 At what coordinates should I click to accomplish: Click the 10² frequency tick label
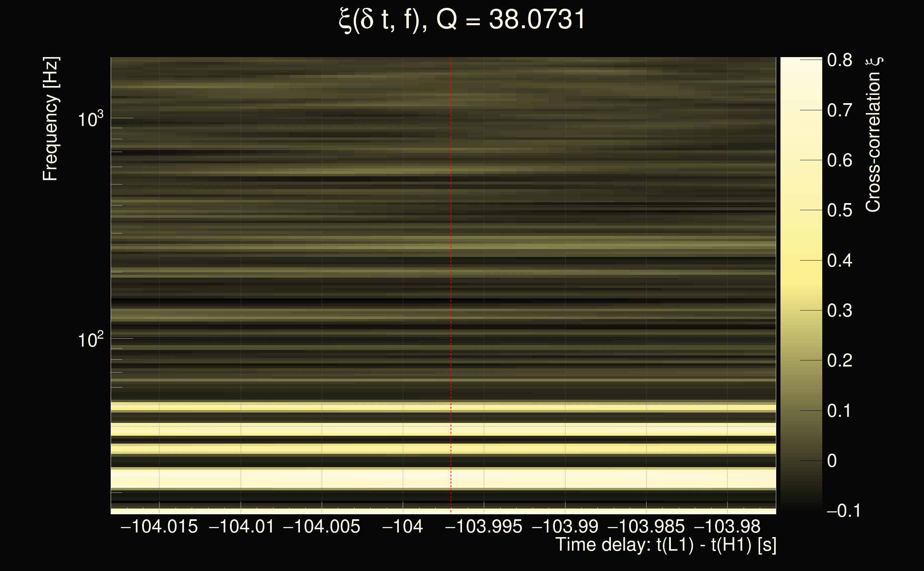click(x=90, y=340)
